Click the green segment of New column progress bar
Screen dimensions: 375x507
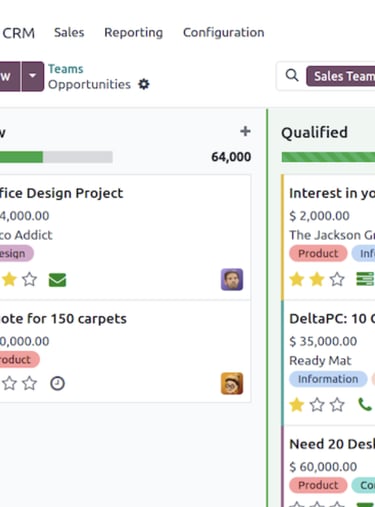pos(21,157)
